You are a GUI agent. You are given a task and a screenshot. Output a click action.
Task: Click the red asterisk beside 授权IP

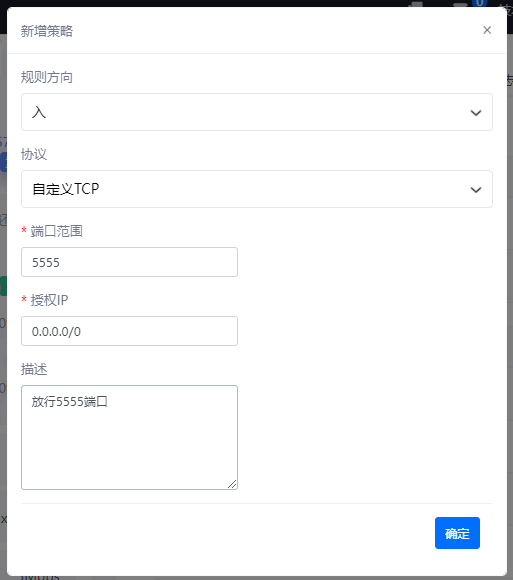(x=24, y=299)
